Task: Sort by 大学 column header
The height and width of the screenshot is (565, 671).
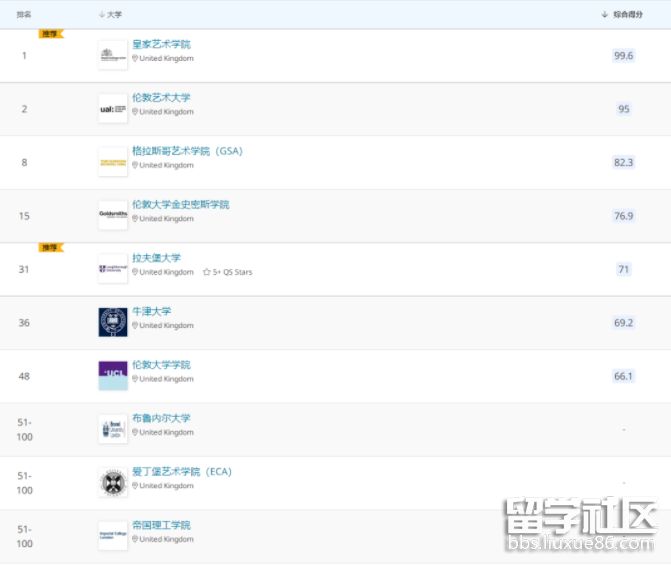Action: click(x=110, y=15)
